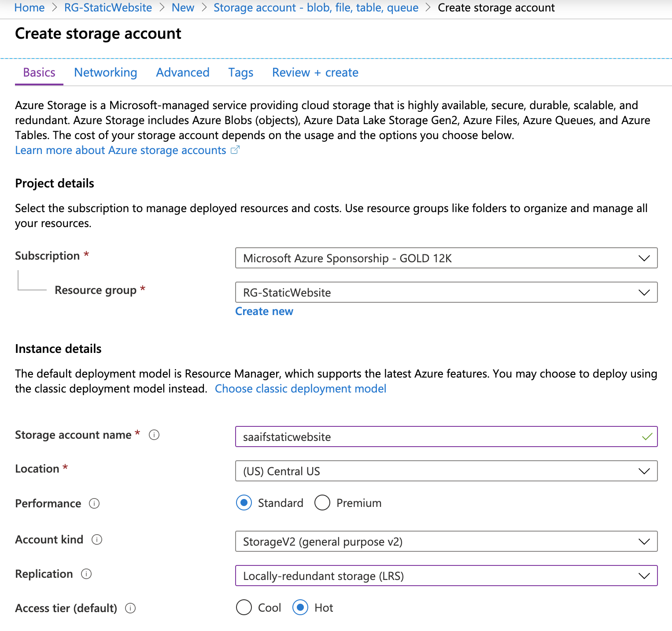
Task: Open RG-StaticWebsite breadcrumb link
Action: (x=108, y=7)
